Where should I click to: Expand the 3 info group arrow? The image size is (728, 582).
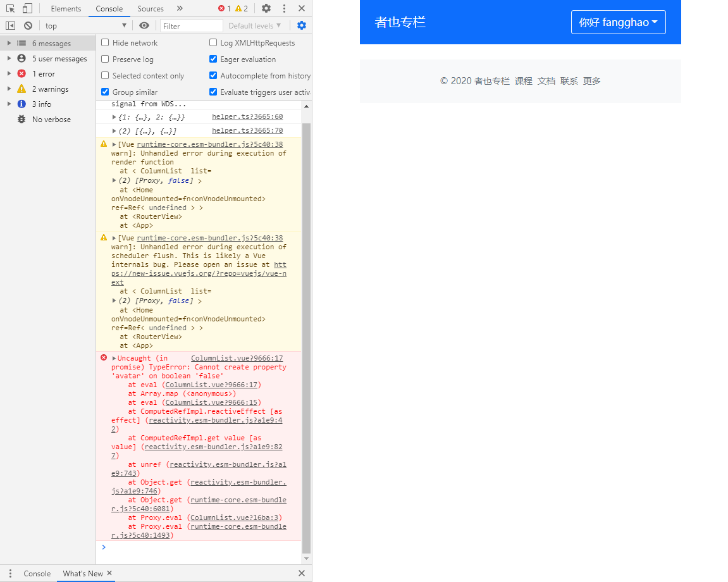pos(9,104)
